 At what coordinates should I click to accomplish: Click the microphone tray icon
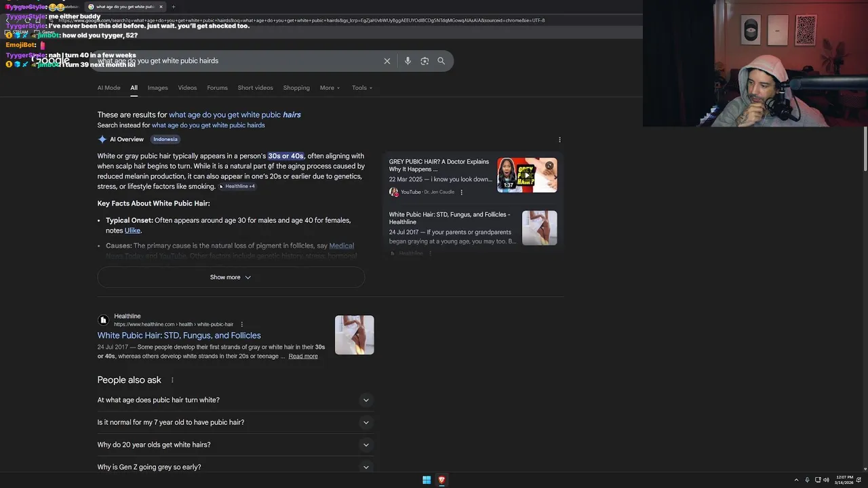point(807,480)
